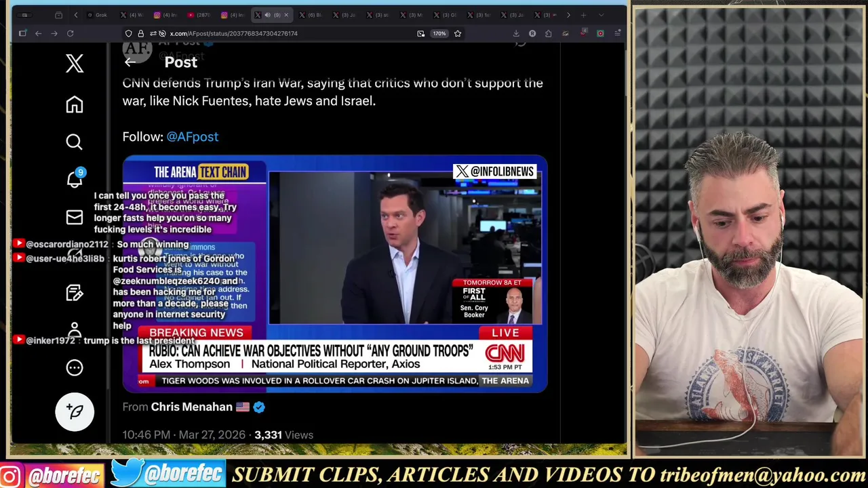This screenshot has width=868, height=488.
Task: Switch to the YouTube (2870 tab
Action: (199, 15)
